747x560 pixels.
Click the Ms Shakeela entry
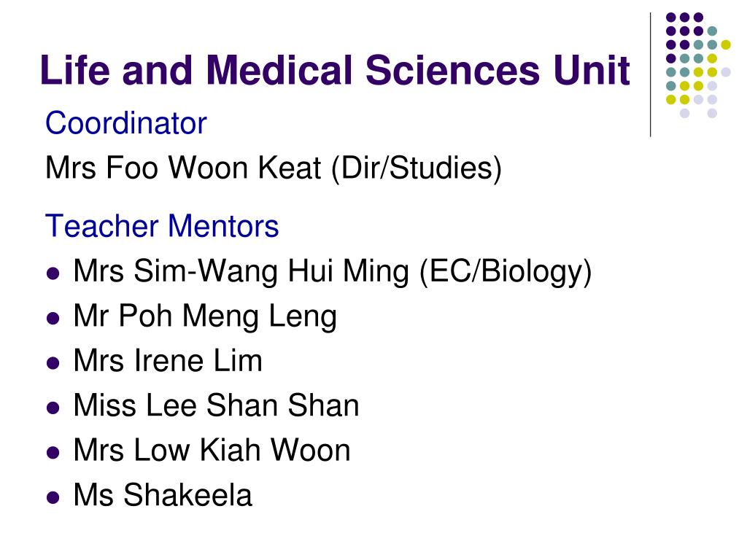(x=163, y=495)
